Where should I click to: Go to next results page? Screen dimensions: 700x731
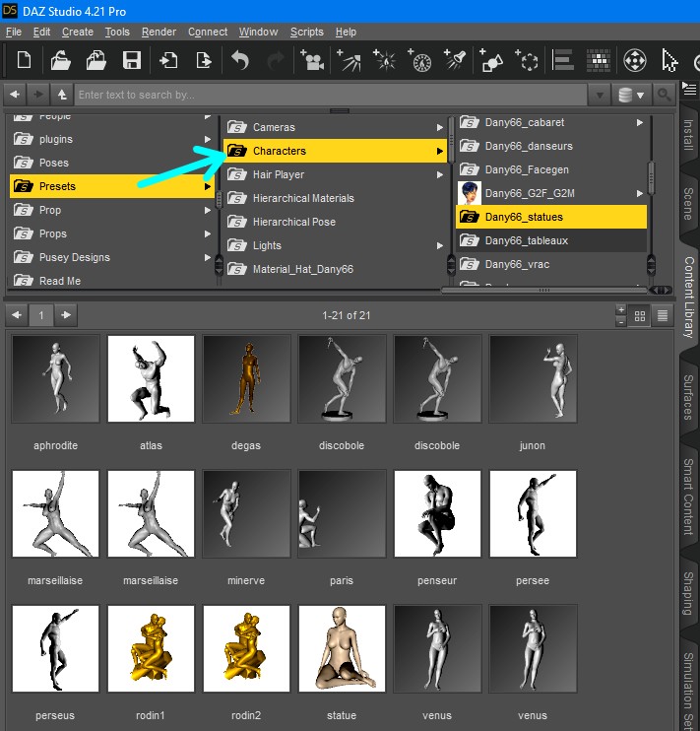pos(66,315)
